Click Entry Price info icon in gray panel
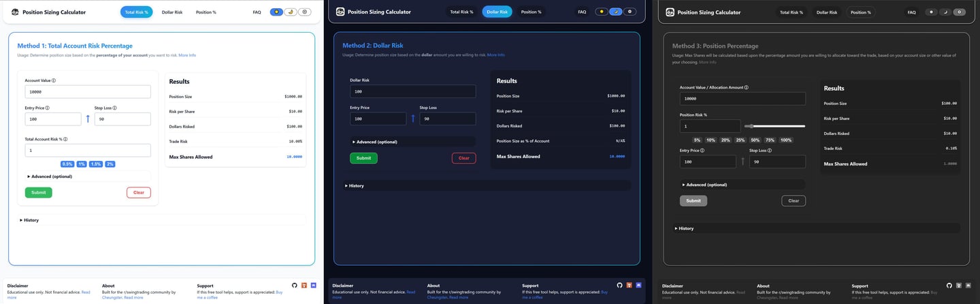The image size is (980, 304). tap(702, 150)
